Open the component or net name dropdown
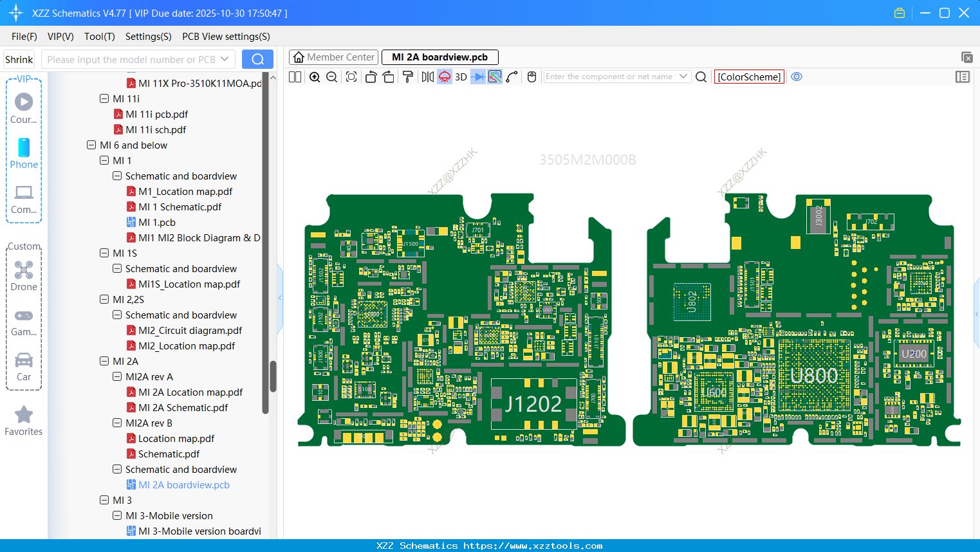980x552 pixels. pos(683,77)
